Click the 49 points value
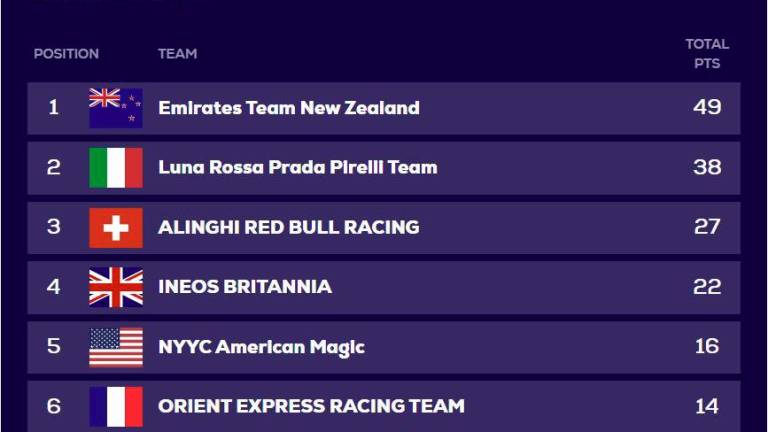This screenshot has width=768, height=432. click(x=707, y=107)
